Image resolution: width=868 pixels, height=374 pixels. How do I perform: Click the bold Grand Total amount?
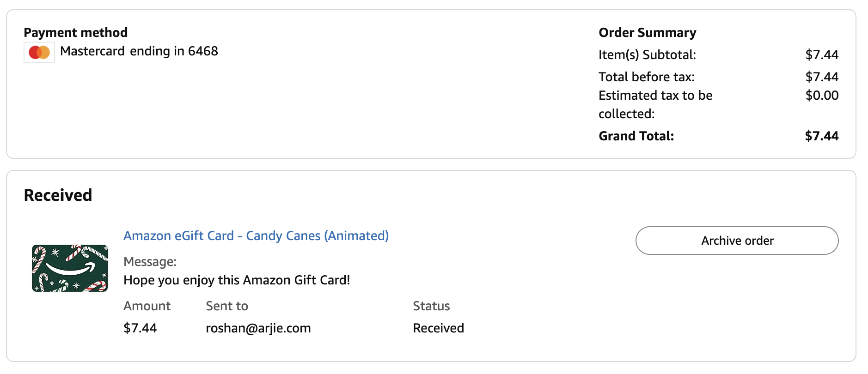[x=821, y=136]
